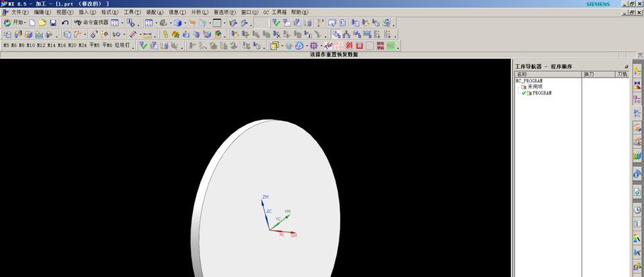Open the dropdown beside the shaded cube icon

(185, 23)
